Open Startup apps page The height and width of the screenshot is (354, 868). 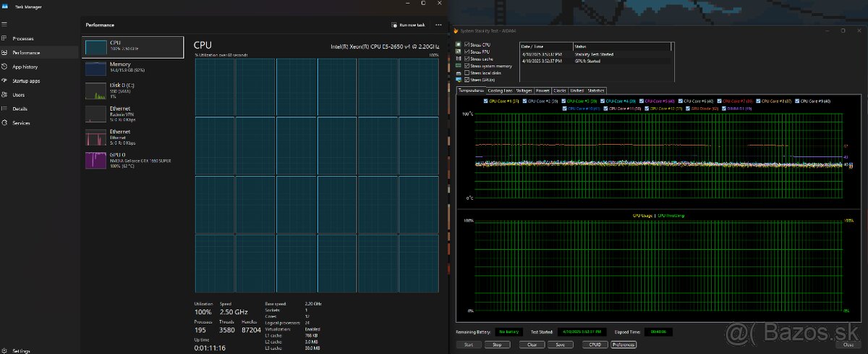(25, 80)
